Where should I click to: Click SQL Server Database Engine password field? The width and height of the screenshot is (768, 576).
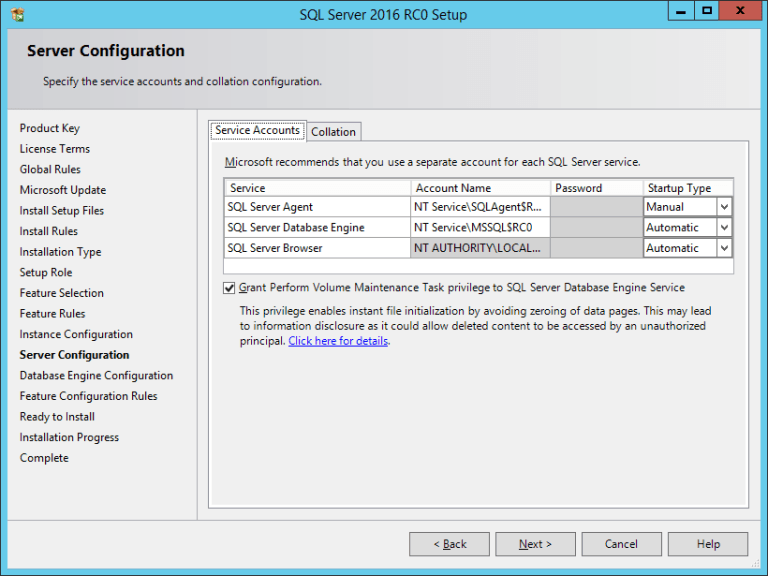pos(597,227)
